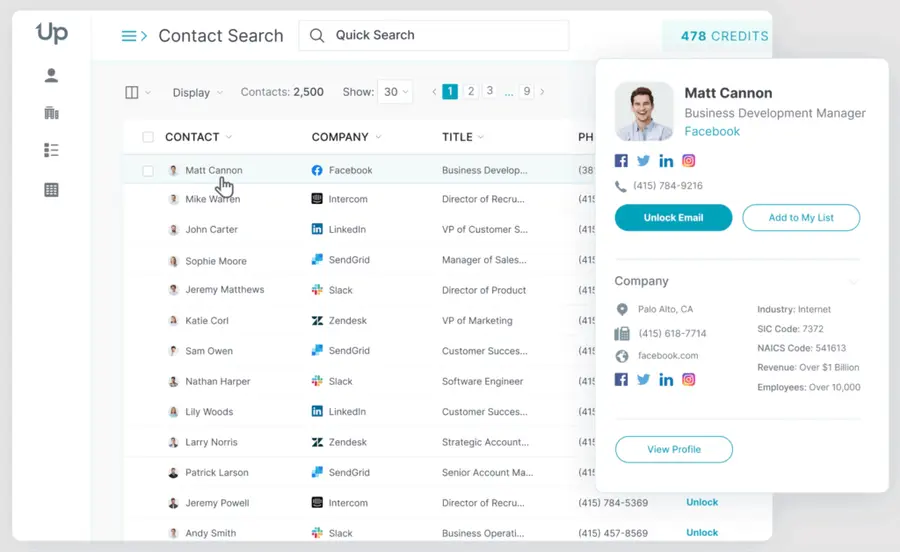
Task: Open the company Twitter icon
Action: coord(643,379)
